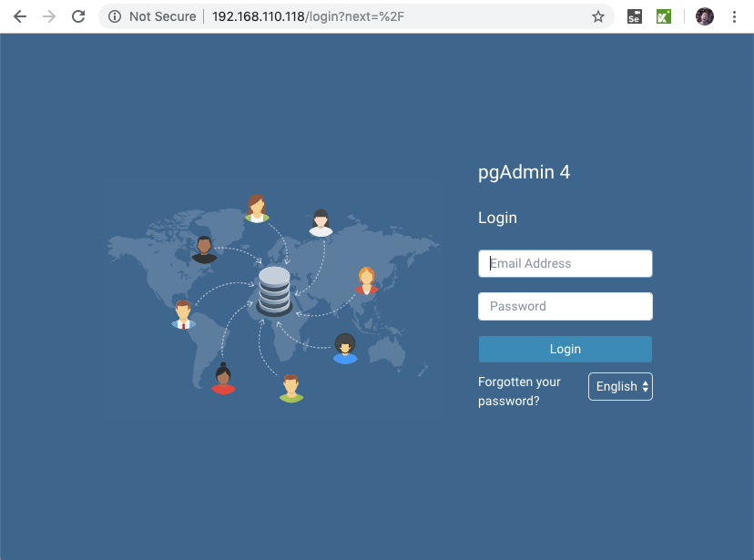Click the browser back arrow

(19, 16)
